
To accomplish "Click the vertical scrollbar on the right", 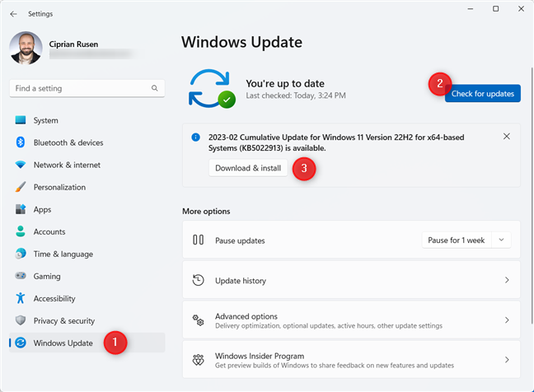I will coord(532,196).
